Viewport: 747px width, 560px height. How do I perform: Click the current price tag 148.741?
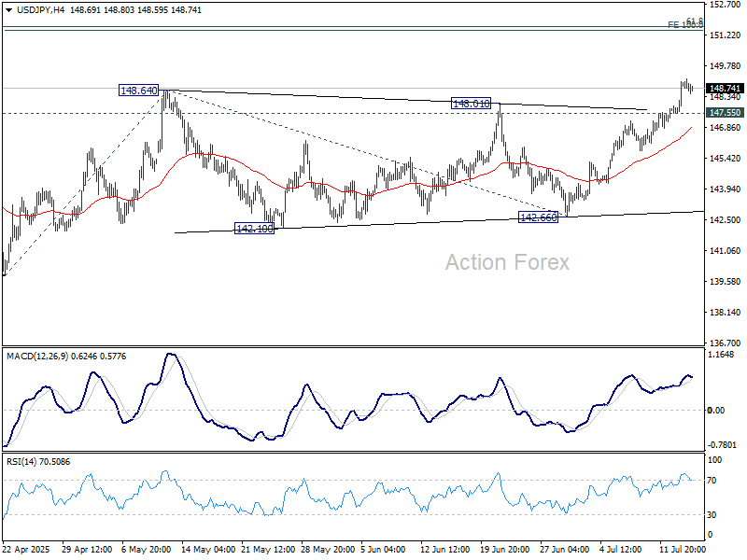coord(725,88)
